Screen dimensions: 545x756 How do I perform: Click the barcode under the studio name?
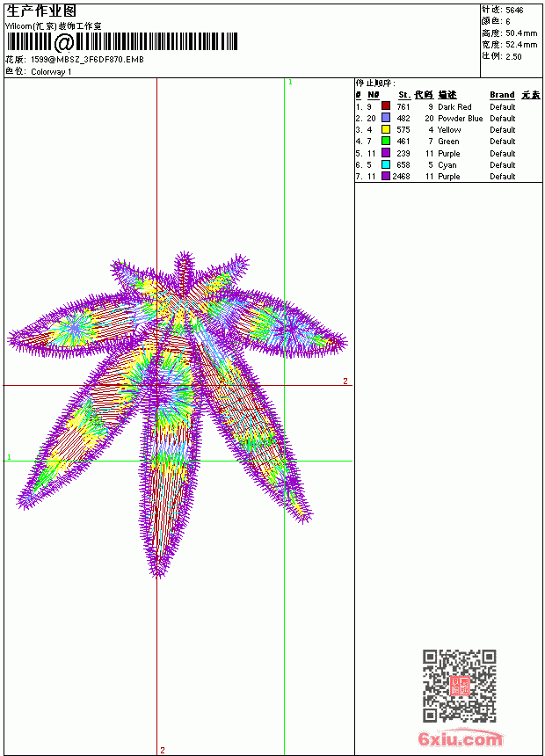[121, 42]
